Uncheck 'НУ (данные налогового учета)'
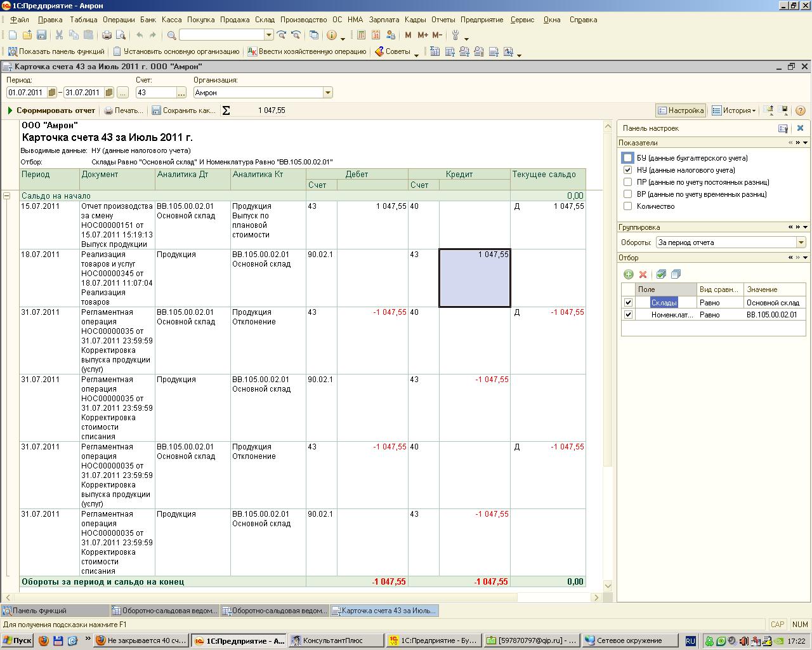Screen dimensions: 812x650 pos(627,170)
